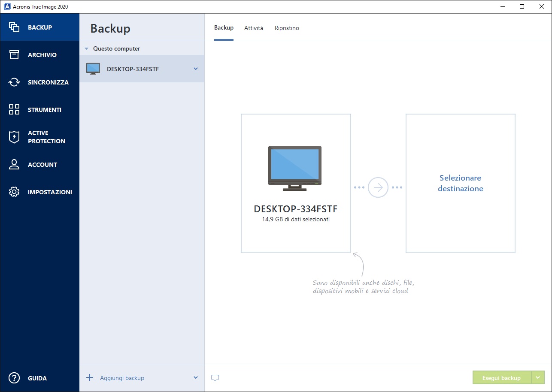
Task: Open the Esegui backup split-button arrow
Action: click(x=538, y=377)
